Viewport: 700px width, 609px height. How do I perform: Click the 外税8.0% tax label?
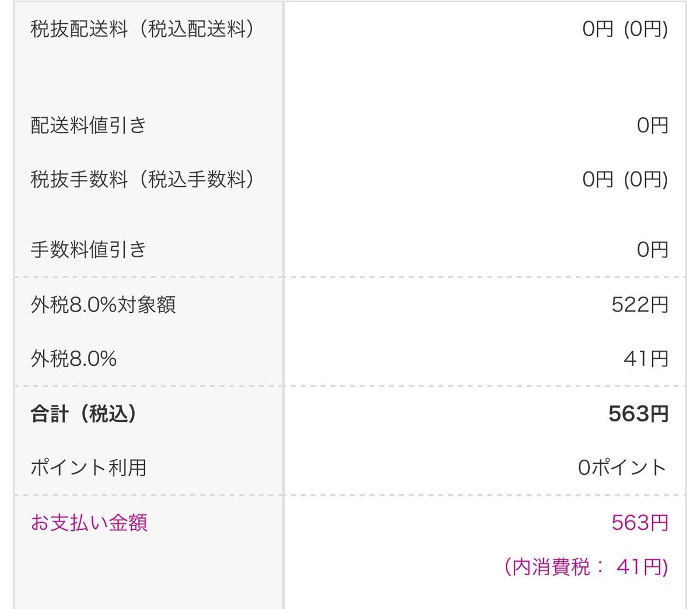pos(73,359)
